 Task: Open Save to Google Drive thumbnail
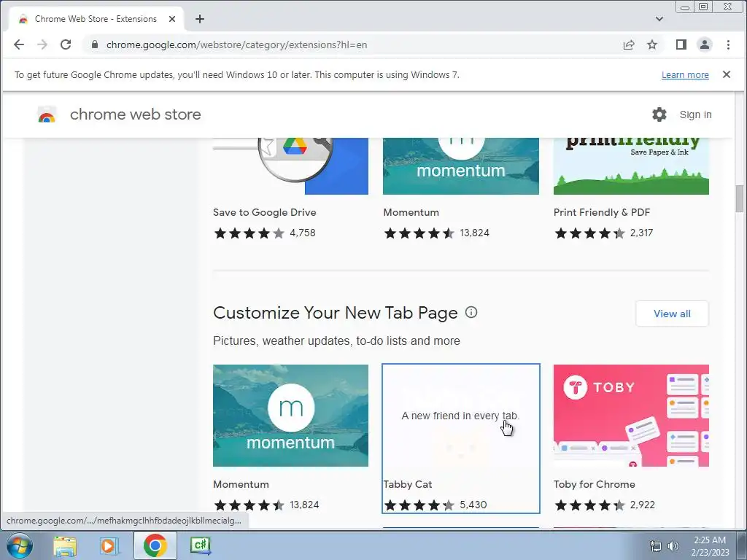[290, 166]
